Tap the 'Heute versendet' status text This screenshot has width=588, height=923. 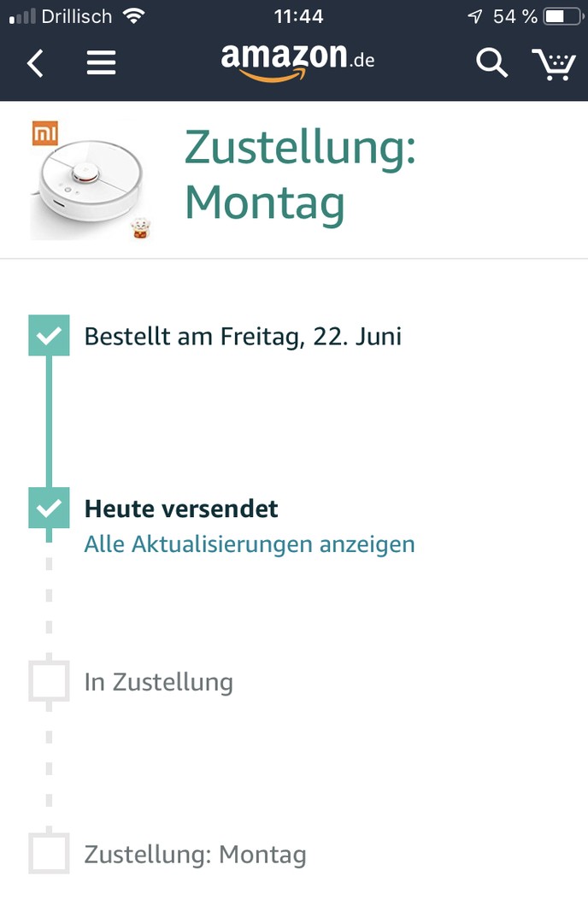tap(181, 509)
